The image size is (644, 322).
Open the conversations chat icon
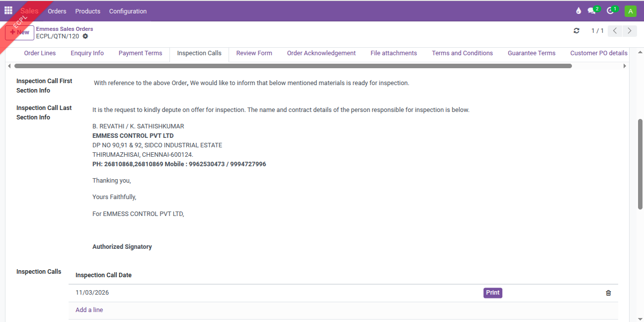coord(592,11)
